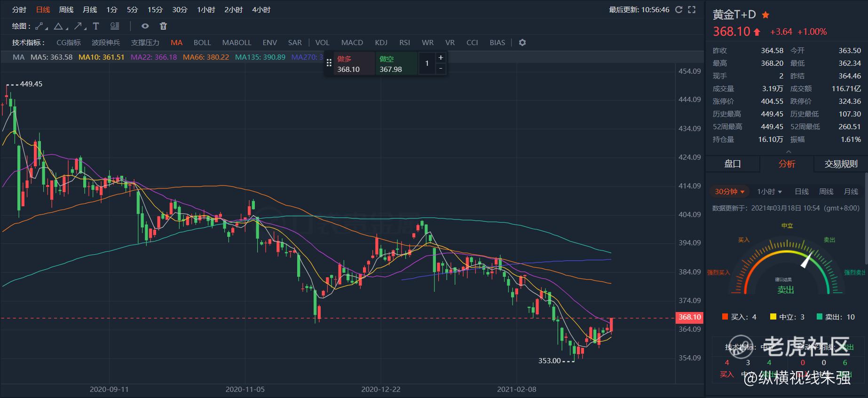Select the arrow drawing tool
The height and width of the screenshot is (398, 868).
(x=79, y=26)
